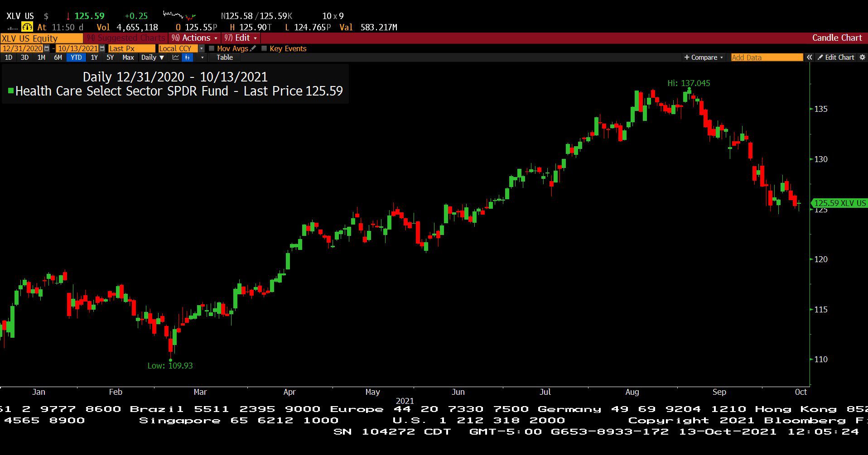Click the Hi: 137.045 marker label
This screenshot has width=868, height=455.
(689, 83)
